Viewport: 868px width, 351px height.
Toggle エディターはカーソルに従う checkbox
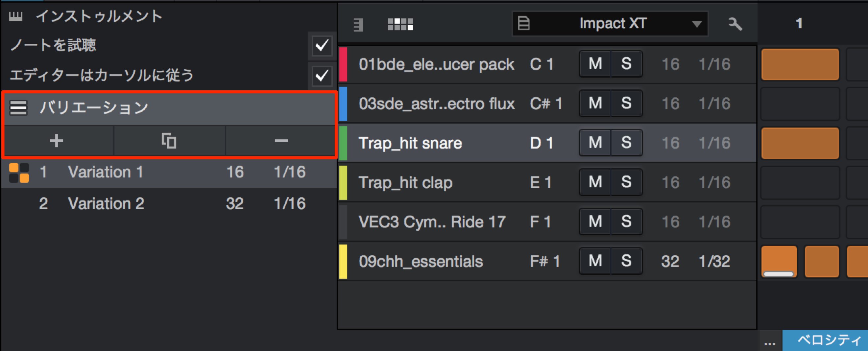click(x=322, y=75)
